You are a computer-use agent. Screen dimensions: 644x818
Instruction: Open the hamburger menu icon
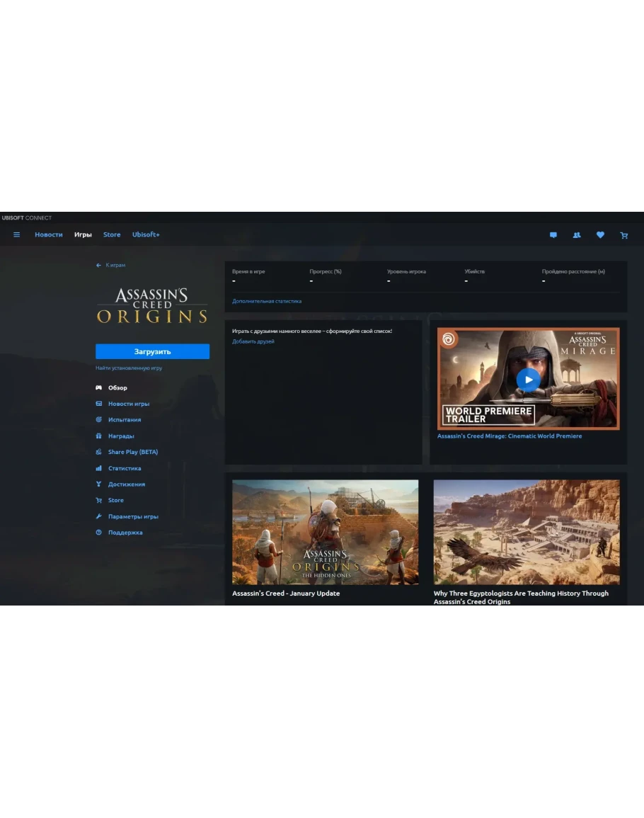click(17, 235)
